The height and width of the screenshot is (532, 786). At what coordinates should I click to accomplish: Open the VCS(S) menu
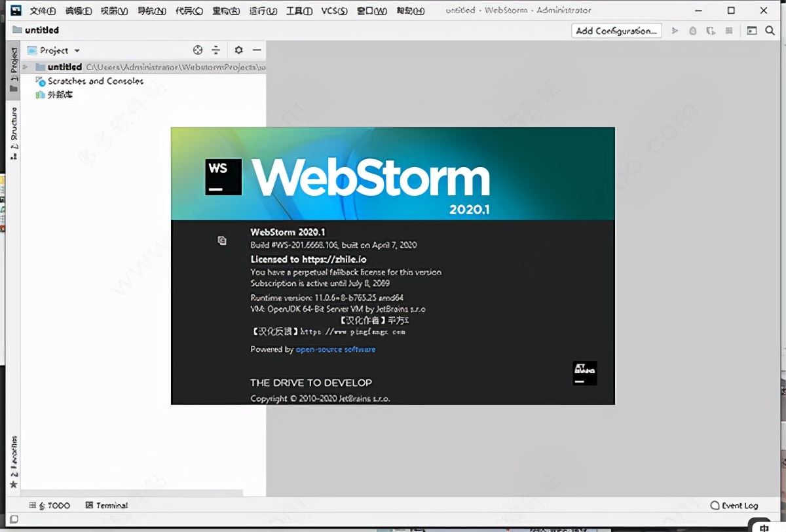click(x=334, y=11)
